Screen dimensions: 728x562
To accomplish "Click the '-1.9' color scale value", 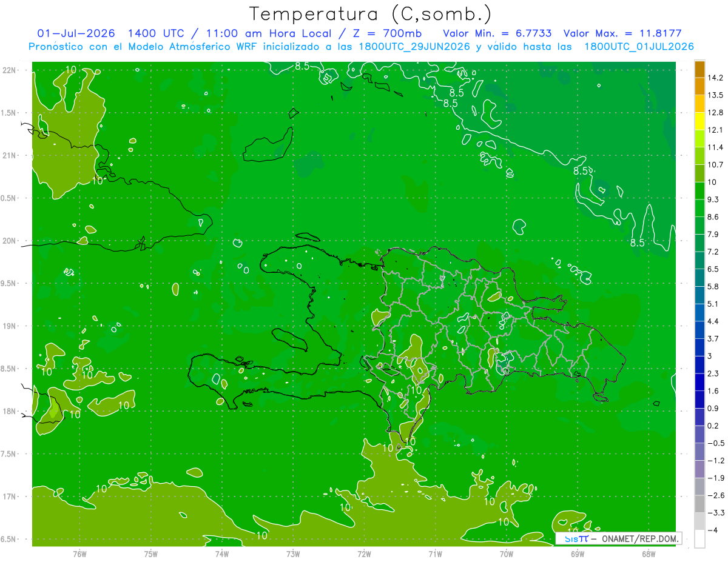I will click(715, 478).
